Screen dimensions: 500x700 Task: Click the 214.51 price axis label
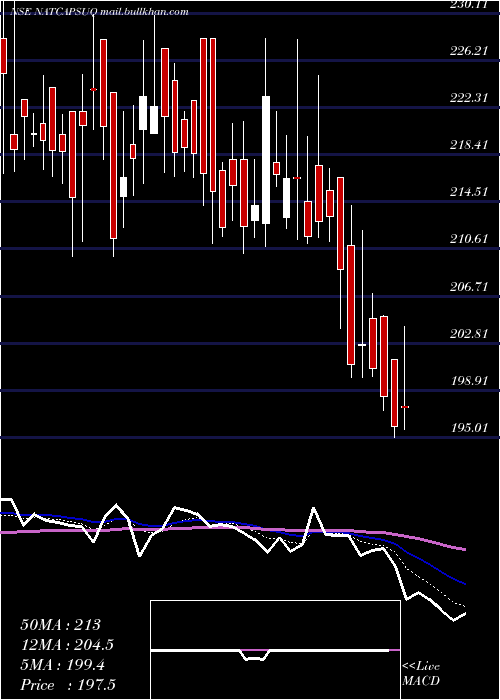468,192
